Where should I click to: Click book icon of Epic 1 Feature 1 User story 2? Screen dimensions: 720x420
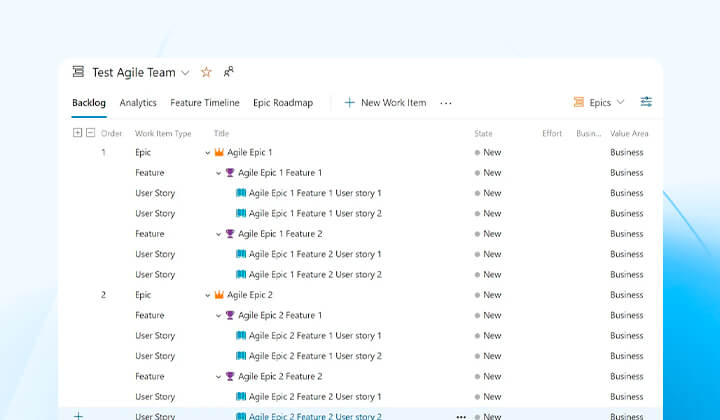click(x=241, y=213)
